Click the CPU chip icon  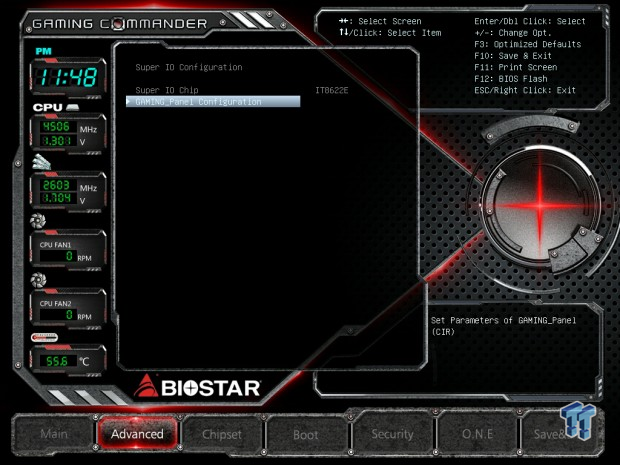72,107
